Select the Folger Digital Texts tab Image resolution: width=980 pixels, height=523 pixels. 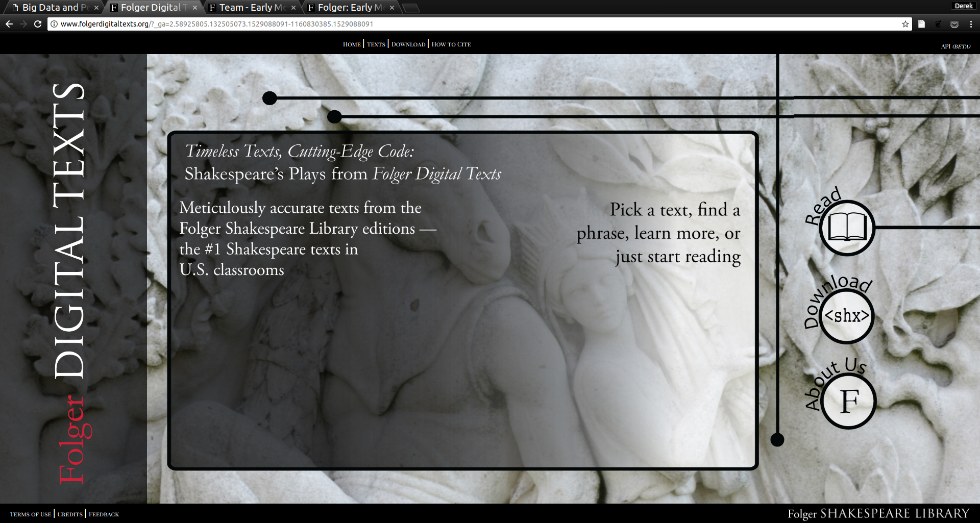tap(154, 8)
